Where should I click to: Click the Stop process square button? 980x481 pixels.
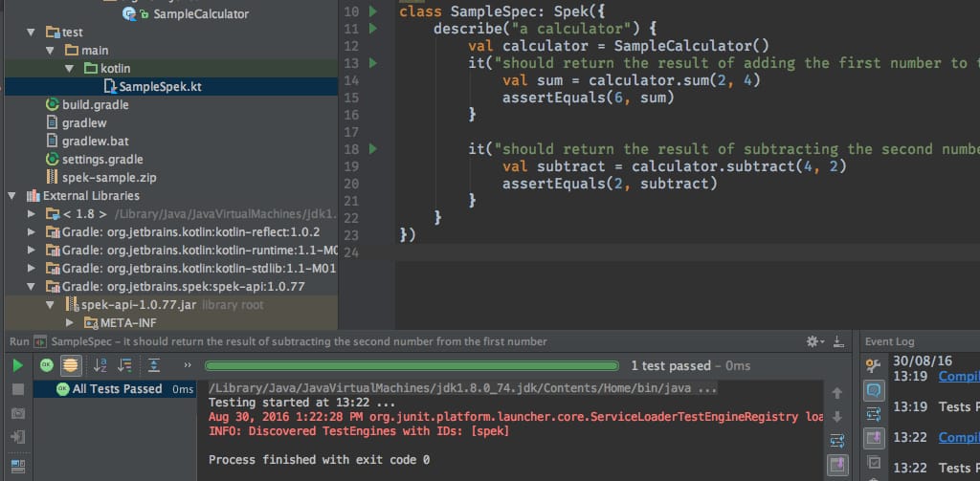coord(17,389)
